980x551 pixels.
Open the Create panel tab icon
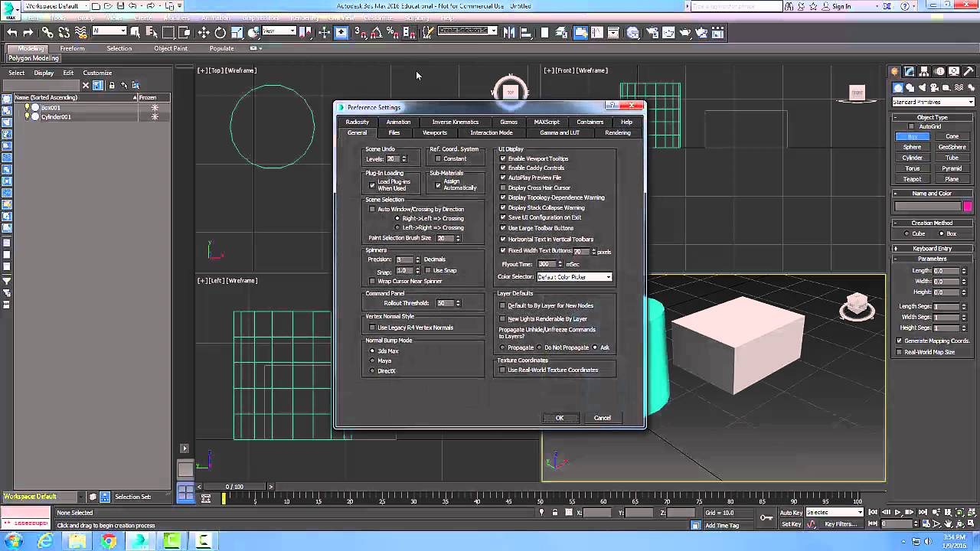coord(895,71)
